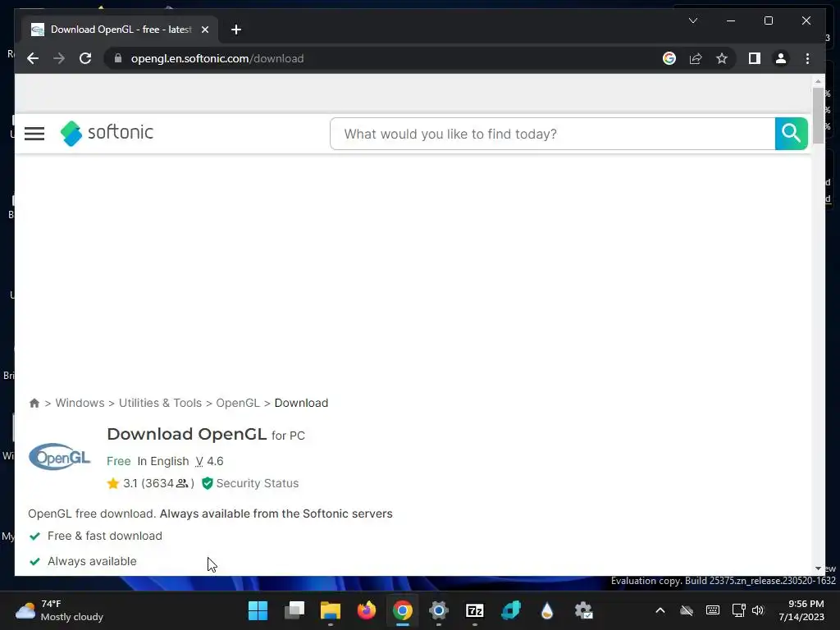Open the Windows Start menu
Image resolution: width=840 pixels, height=630 pixels.
258,610
